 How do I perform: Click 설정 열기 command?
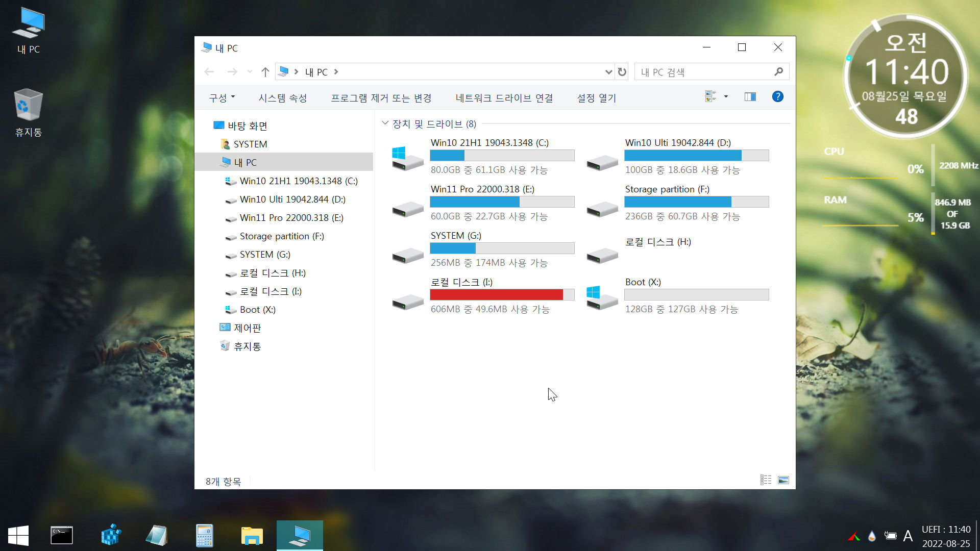(x=597, y=97)
